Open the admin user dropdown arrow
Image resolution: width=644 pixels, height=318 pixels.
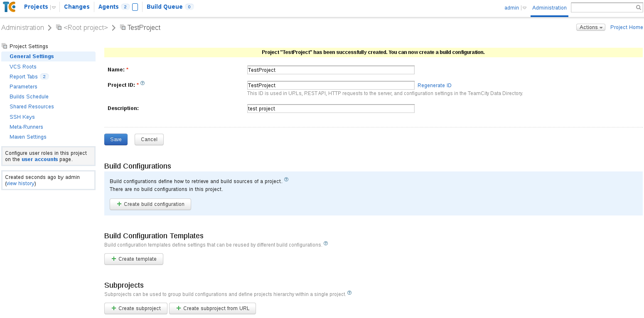(524, 8)
